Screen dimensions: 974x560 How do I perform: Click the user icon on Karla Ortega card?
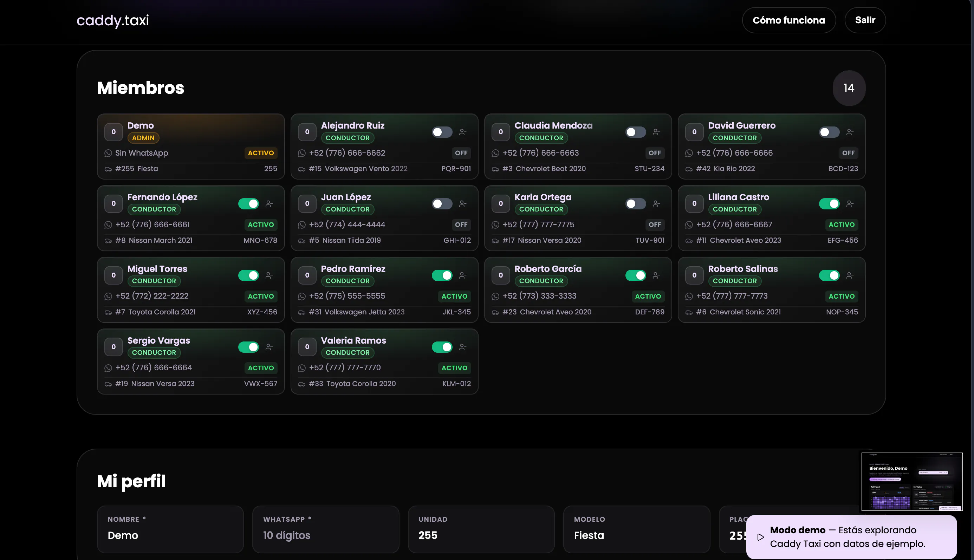[x=656, y=203]
